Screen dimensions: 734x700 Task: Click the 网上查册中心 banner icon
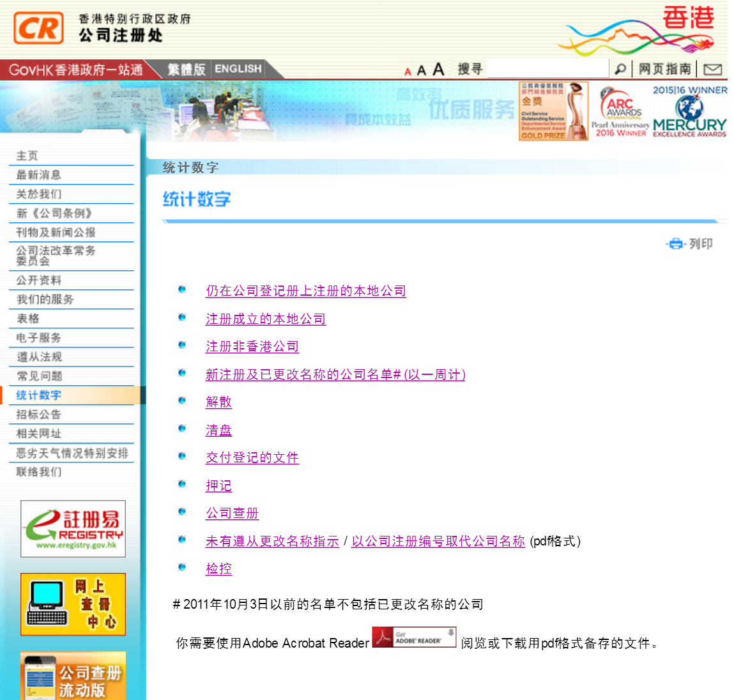72,604
